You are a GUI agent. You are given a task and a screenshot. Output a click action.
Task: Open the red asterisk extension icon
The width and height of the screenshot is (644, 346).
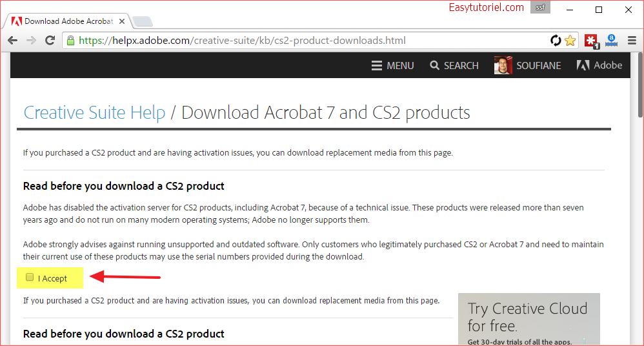592,41
